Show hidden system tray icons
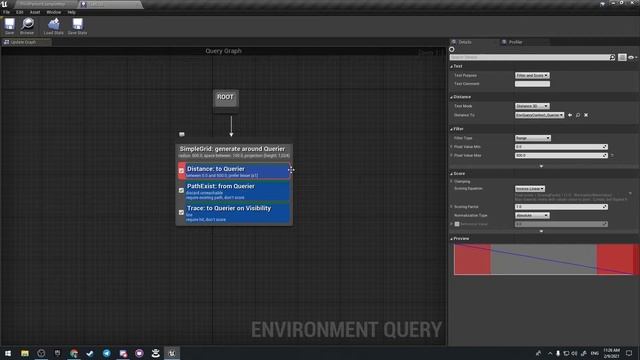The image size is (640, 360). click(550, 353)
